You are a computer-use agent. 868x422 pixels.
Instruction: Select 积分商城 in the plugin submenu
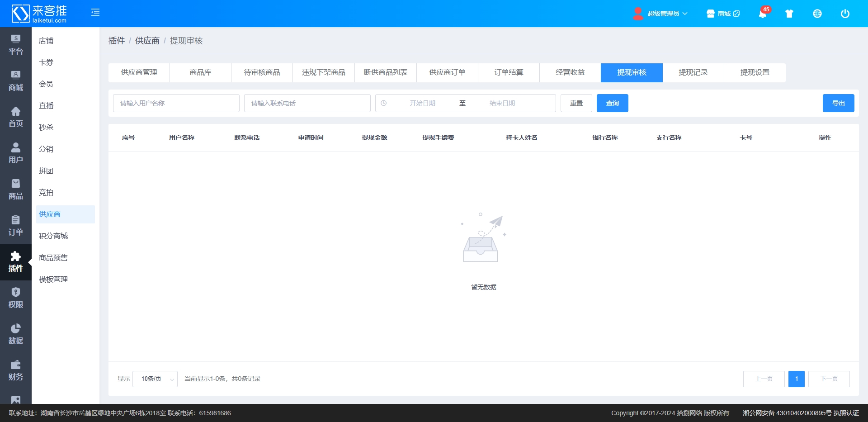tap(53, 236)
